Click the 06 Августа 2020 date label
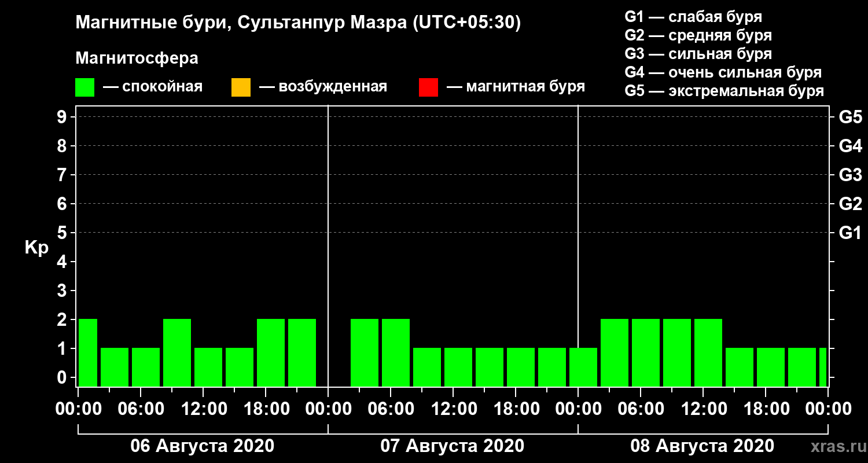Screen dimensions: 868x463 click(x=203, y=446)
